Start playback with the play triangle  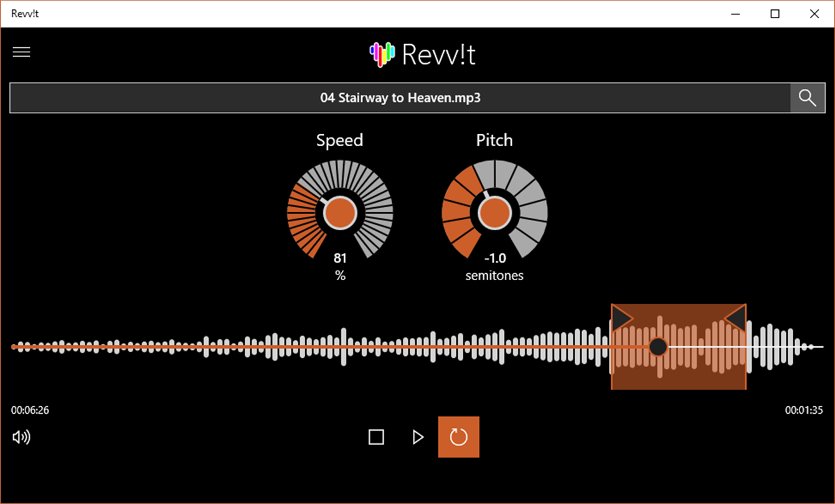(418, 437)
